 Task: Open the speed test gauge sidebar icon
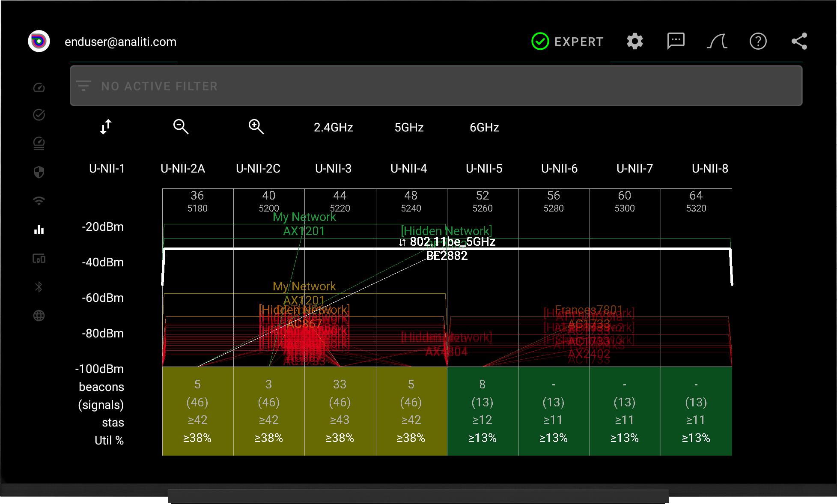coord(39,87)
